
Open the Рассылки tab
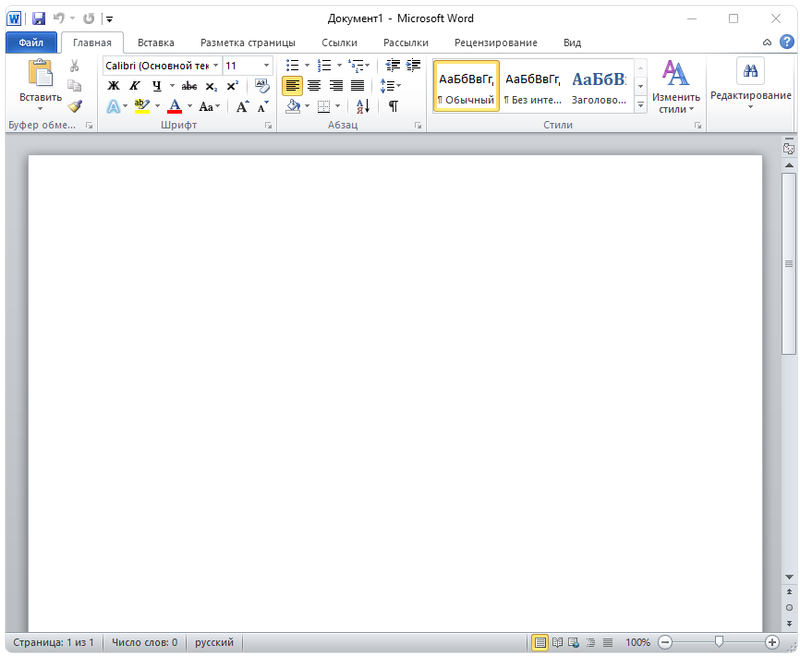[406, 43]
